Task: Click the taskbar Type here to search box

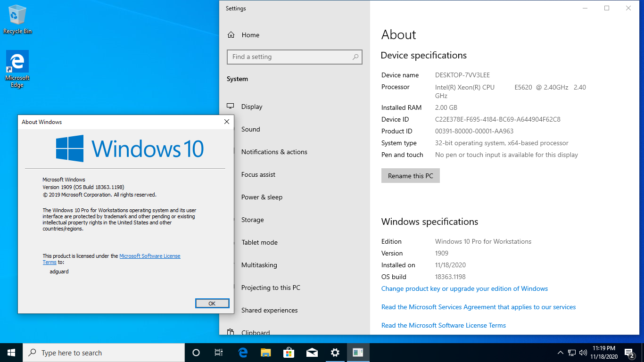Action: [x=104, y=353]
